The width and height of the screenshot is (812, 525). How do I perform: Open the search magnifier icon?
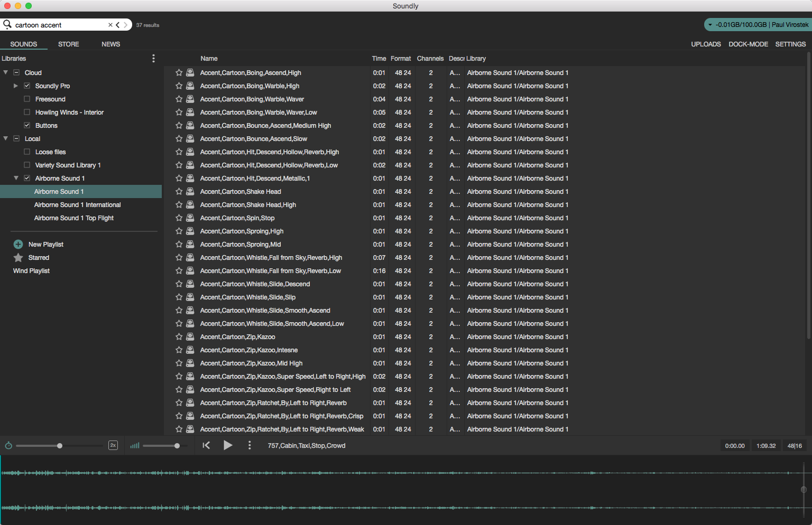pos(7,24)
